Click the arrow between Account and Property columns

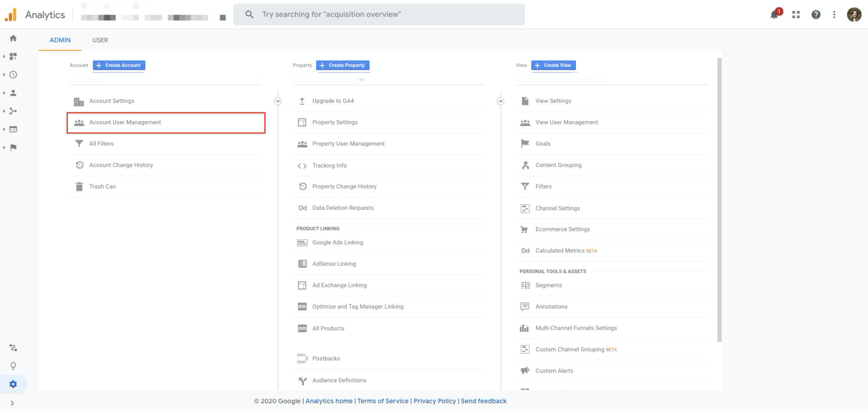(277, 101)
